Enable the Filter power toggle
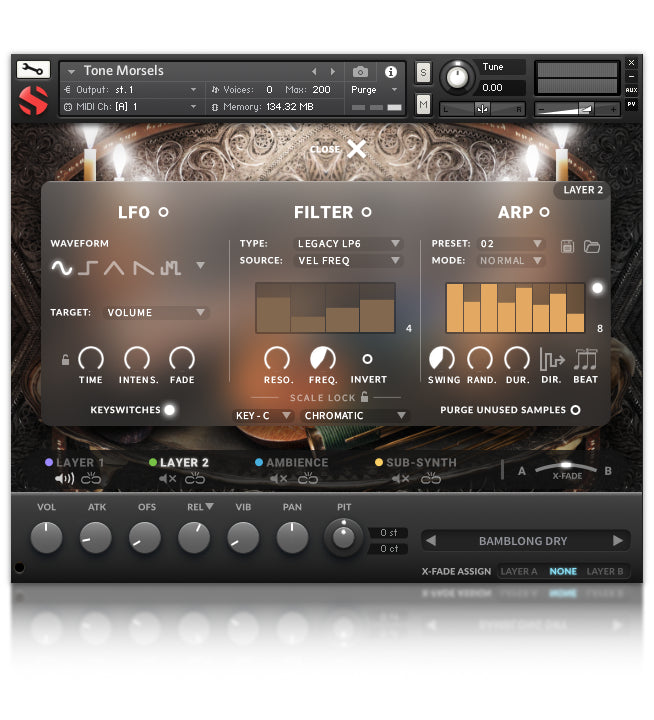The width and height of the screenshot is (654, 720). click(x=367, y=212)
